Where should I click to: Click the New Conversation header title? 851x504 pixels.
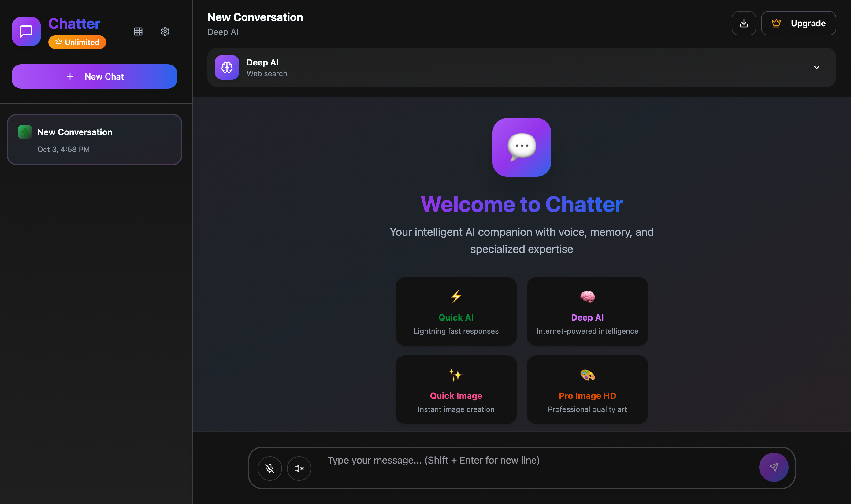[255, 17]
